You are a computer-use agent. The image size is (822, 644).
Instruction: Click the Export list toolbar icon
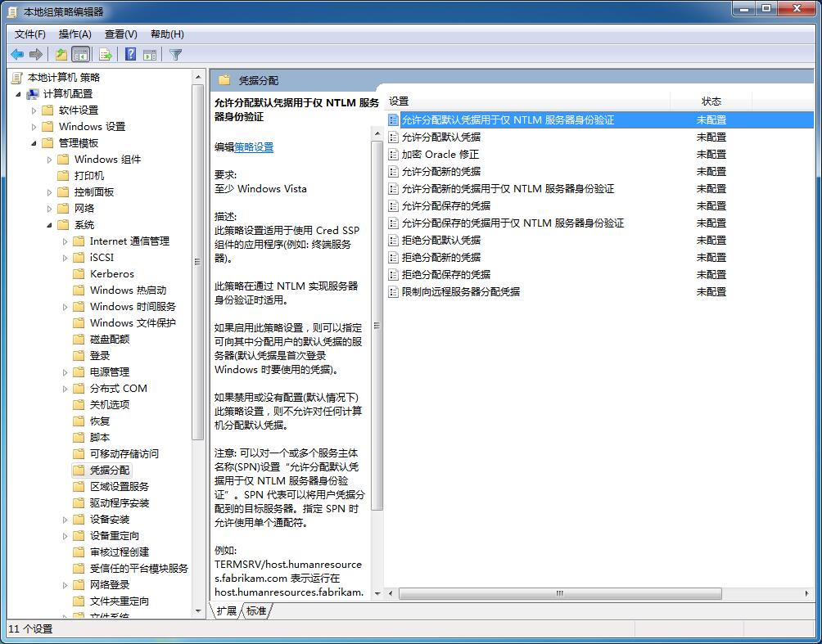(106, 55)
